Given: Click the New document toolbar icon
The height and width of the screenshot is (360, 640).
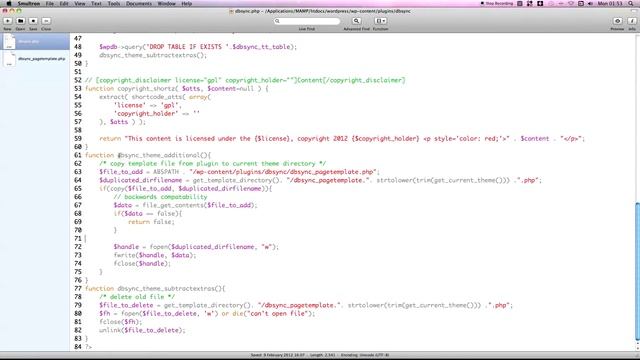Looking at the screenshot, I should point(7,21).
